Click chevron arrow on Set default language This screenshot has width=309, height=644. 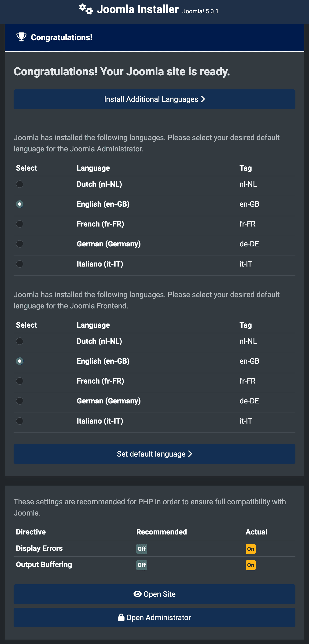(x=190, y=454)
